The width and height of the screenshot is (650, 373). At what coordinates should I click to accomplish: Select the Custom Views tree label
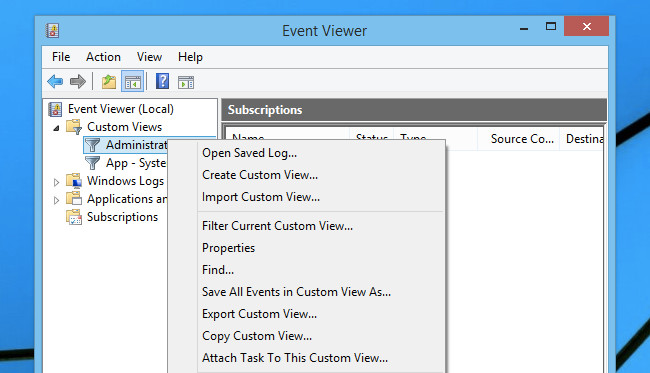point(124,127)
